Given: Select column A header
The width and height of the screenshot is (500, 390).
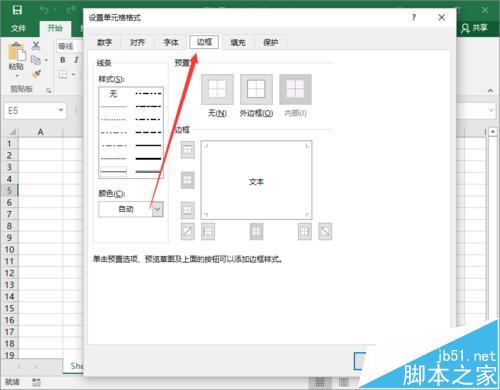Looking at the screenshot, I should pos(40,132).
